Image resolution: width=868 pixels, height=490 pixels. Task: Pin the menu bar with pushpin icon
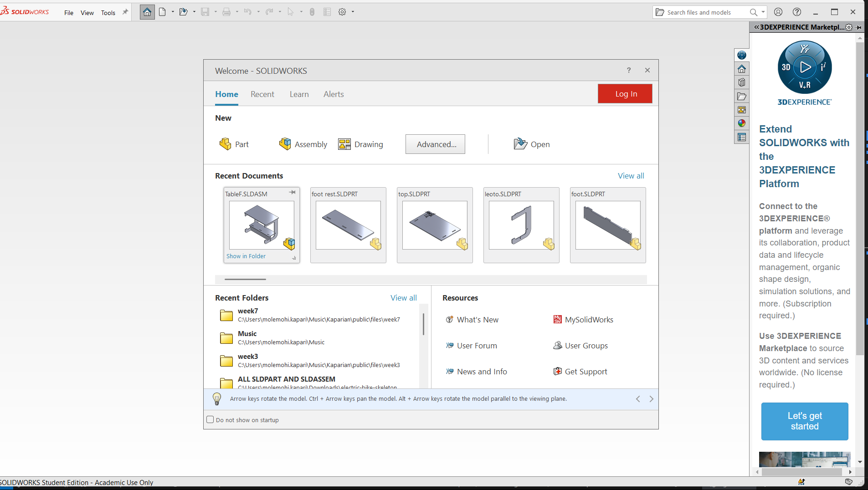pos(125,12)
